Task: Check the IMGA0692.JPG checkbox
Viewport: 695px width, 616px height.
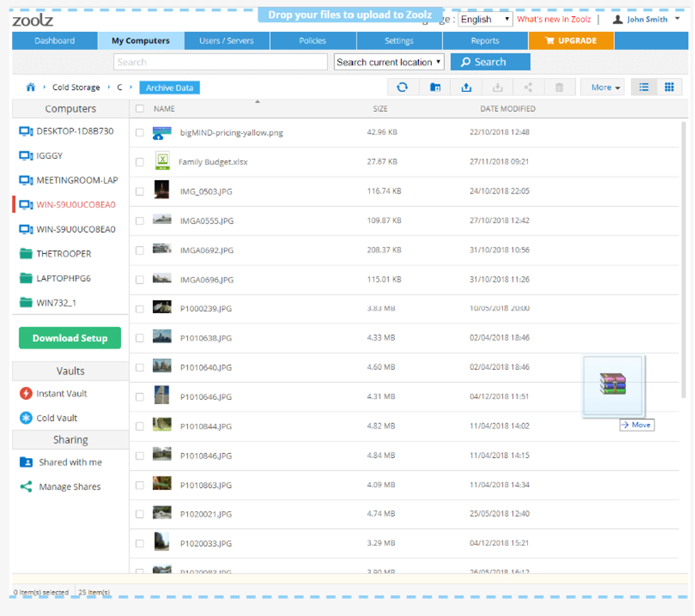Action: coord(139,250)
